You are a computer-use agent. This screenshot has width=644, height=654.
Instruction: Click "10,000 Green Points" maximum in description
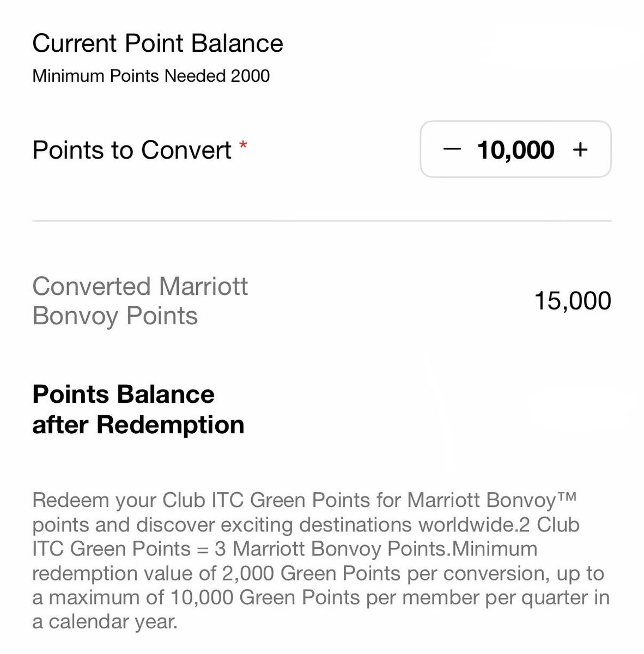[265, 598]
